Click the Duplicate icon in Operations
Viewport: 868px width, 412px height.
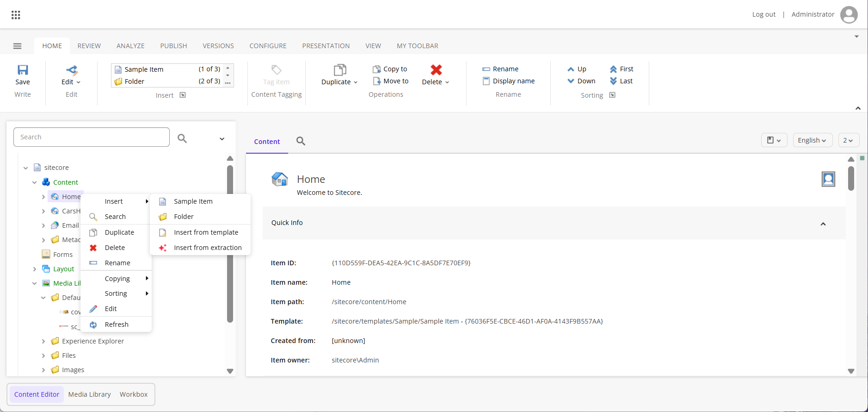coord(340,70)
